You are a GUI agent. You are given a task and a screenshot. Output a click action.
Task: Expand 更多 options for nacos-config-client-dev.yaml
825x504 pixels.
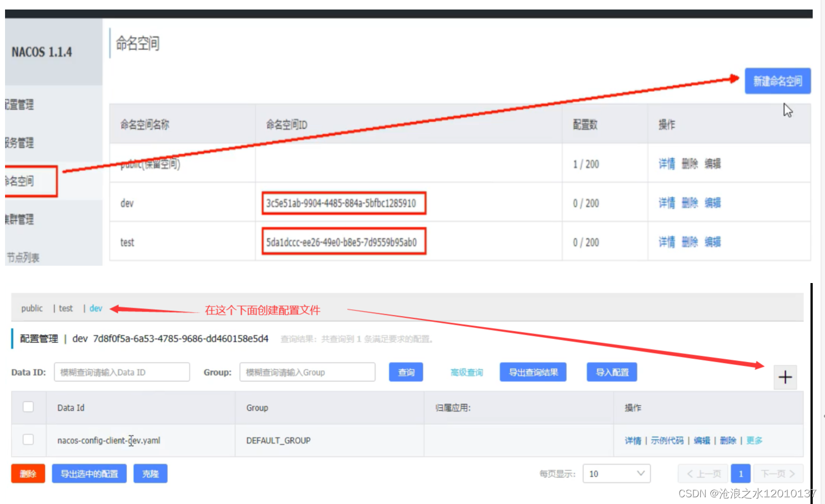tap(755, 441)
